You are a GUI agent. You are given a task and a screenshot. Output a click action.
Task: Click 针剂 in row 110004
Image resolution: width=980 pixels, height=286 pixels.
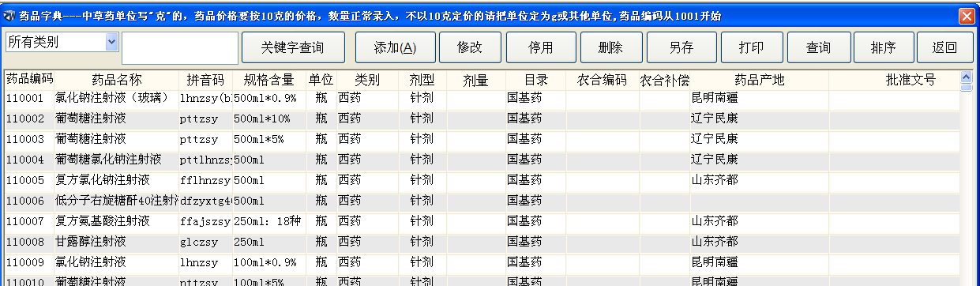(422, 160)
